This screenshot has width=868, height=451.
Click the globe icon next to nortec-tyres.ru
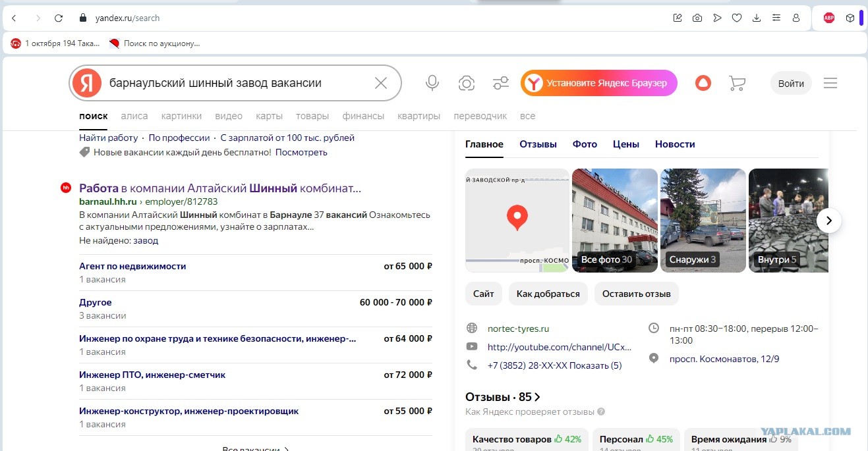click(x=472, y=328)
